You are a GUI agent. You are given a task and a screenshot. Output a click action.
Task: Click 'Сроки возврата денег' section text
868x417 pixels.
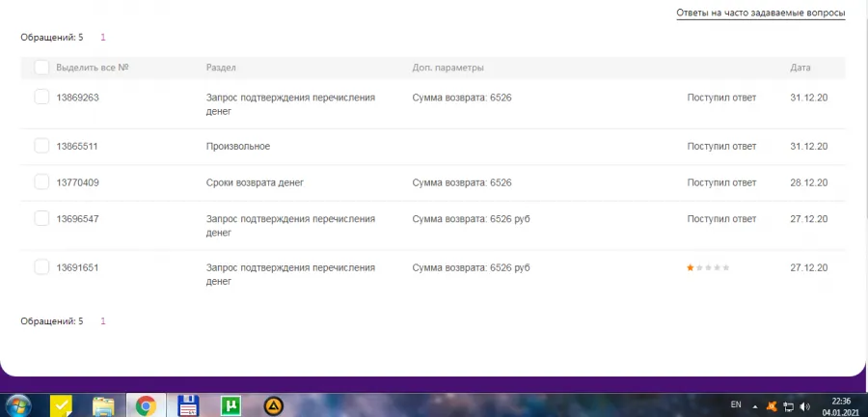(x=256, y=182)
